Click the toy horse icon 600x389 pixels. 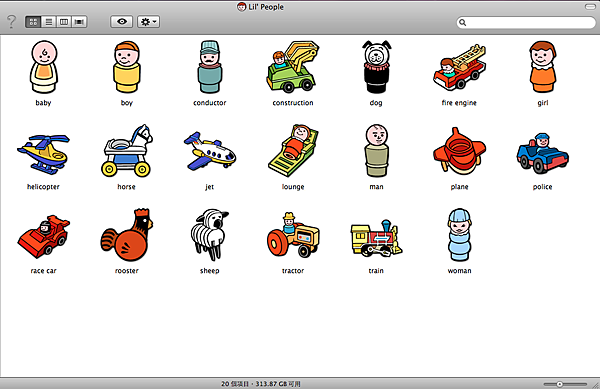(x=127, y=151)
